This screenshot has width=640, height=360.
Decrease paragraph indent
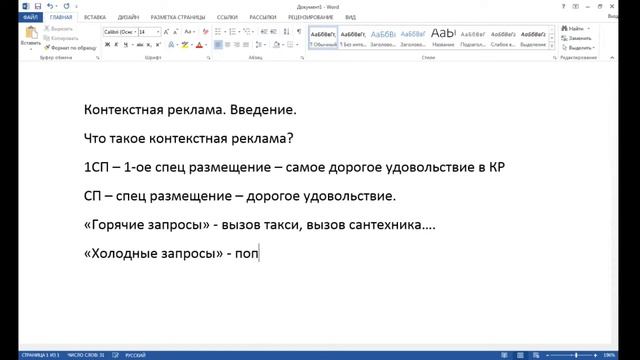coord(264,32)
